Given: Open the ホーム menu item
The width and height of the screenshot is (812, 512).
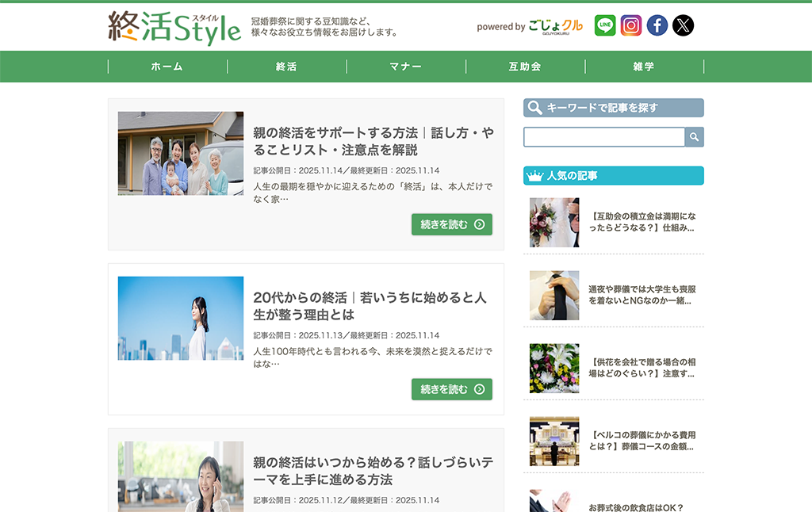Looking at the screenshot, I should (x=167, y=67).
